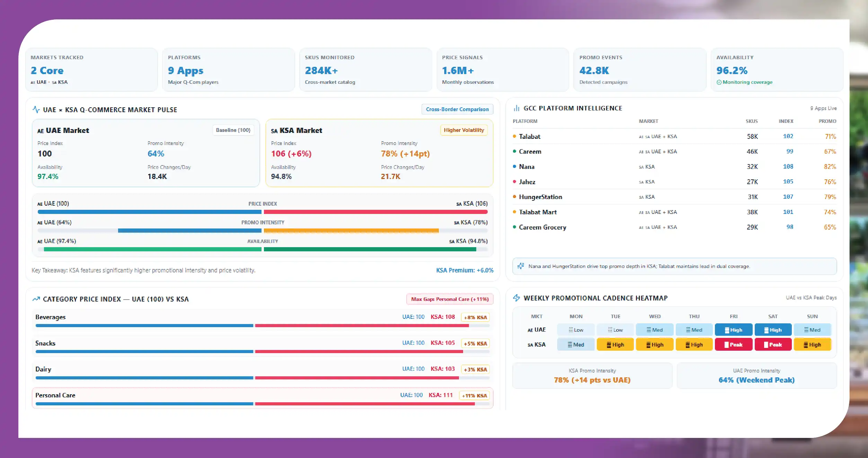Click the INDEX column header
This screenshot has height=458, width=868.
pos(786,121)
